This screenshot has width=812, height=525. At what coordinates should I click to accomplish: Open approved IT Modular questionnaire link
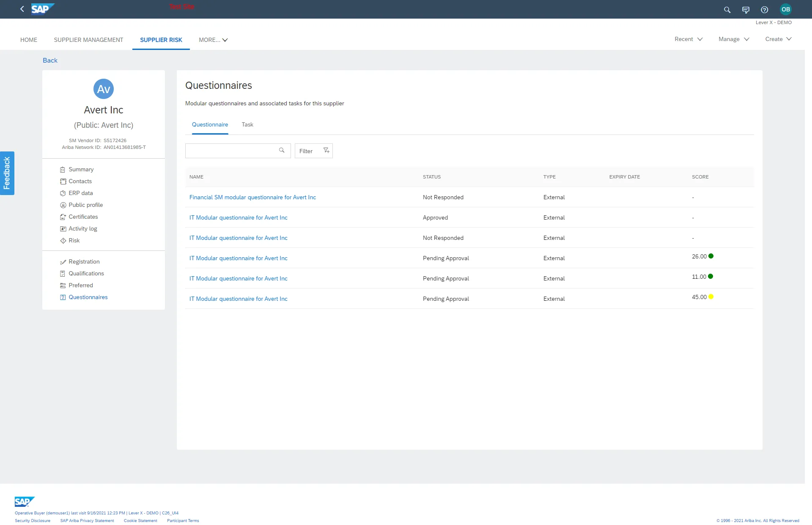point(239,217)
